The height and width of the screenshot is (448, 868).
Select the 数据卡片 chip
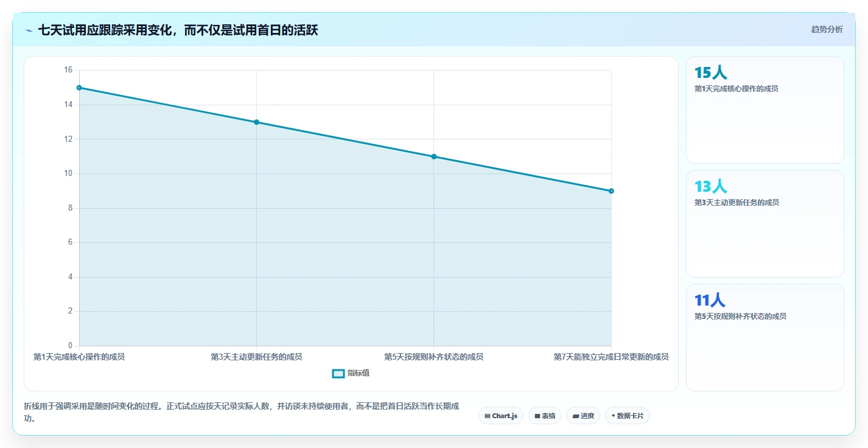(x=628, y=416)
